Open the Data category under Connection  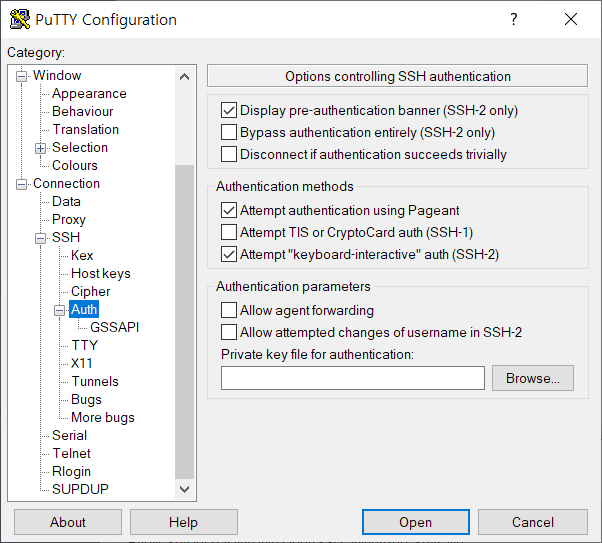click(x=66, y=202)
